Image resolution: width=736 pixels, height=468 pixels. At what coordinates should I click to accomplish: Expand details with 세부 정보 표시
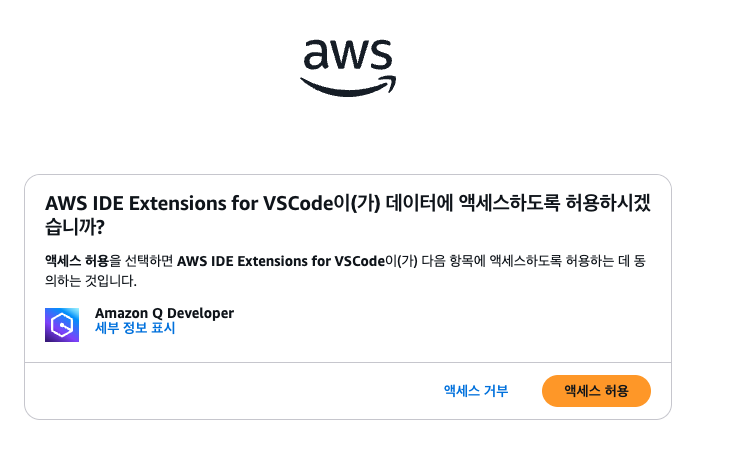[x=135, y=328]
